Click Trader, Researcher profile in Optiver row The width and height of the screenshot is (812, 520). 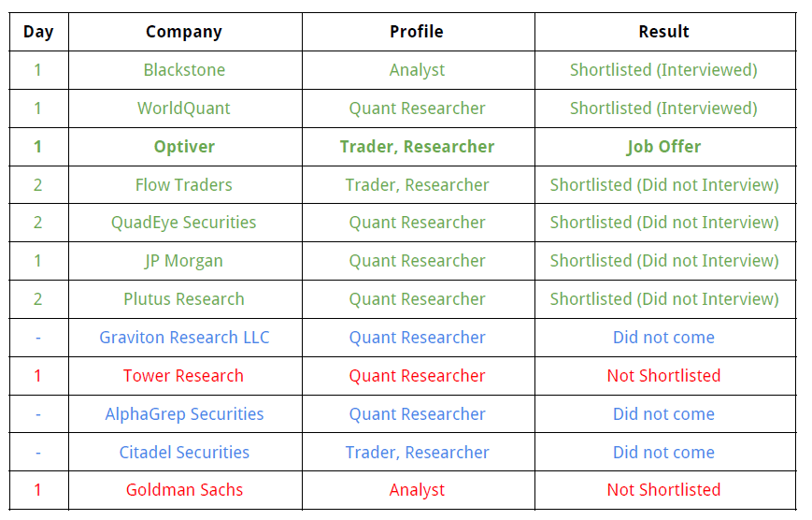(417, 147)
